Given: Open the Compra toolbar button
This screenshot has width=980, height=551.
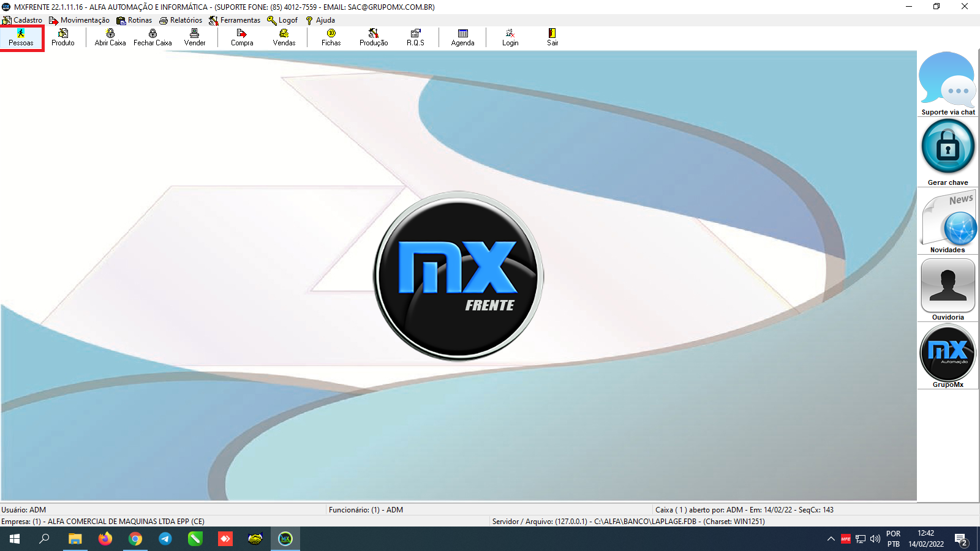Looking at the screenshot, I should coord(242,37).
